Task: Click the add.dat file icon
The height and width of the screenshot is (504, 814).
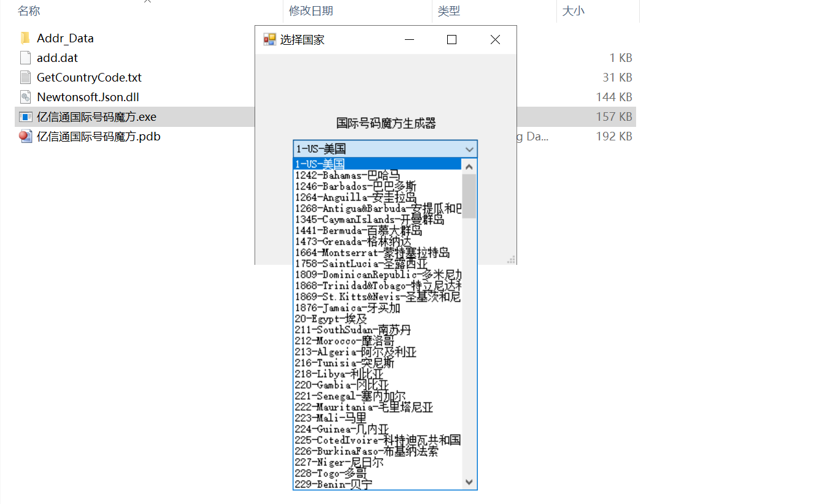Action: coord(25,58)
